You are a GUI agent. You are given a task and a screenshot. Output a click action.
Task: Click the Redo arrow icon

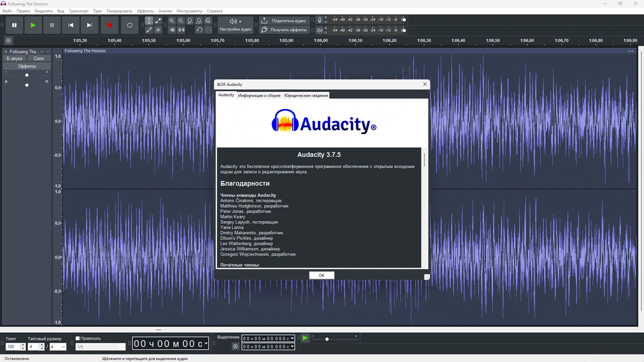[x=208, y=30]
